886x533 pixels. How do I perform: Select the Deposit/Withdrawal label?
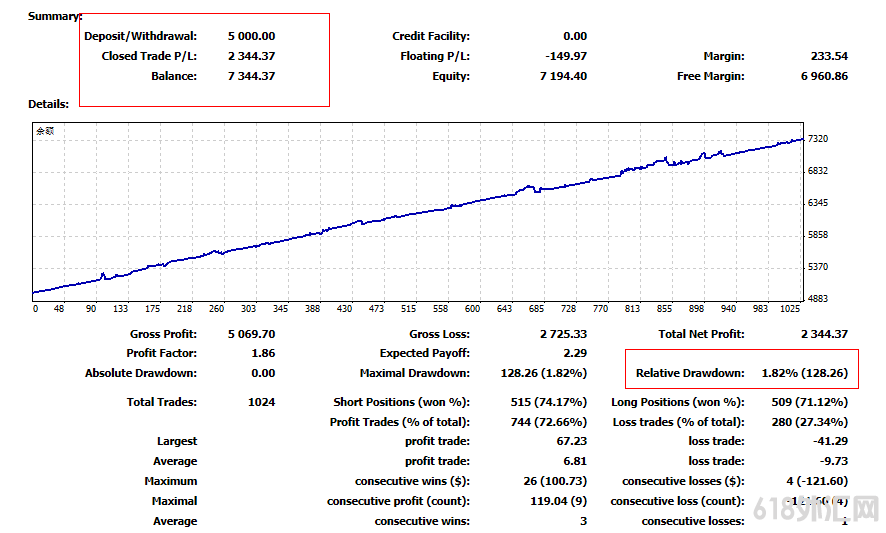click(140, 36)
